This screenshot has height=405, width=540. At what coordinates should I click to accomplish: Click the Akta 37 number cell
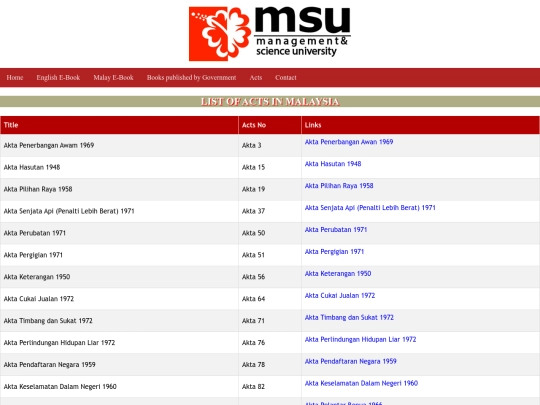[270, 211]
